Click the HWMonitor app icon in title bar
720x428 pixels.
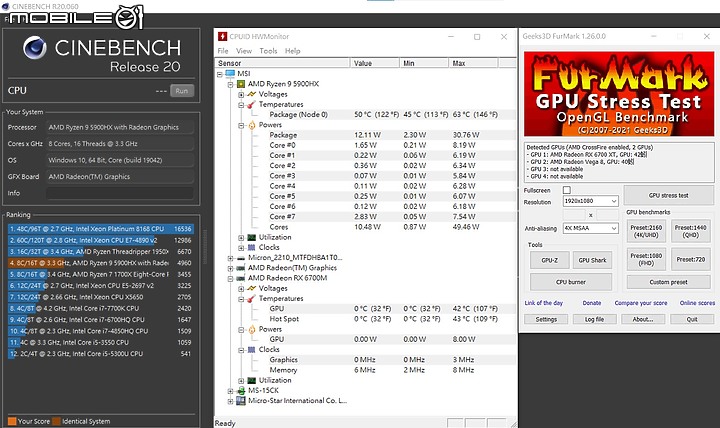click(223, 37)
